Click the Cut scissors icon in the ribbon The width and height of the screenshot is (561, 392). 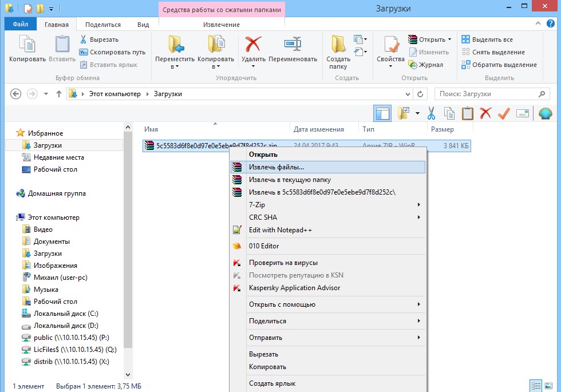[x=84, y=39]
